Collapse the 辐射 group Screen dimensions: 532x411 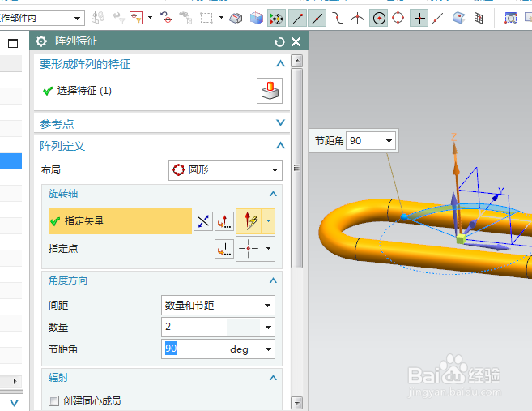click(x=273, y=378)
